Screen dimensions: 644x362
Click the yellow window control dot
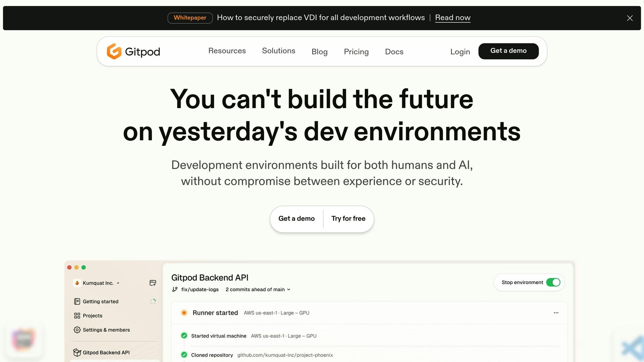pyautogui.click(x=76, y=268)
